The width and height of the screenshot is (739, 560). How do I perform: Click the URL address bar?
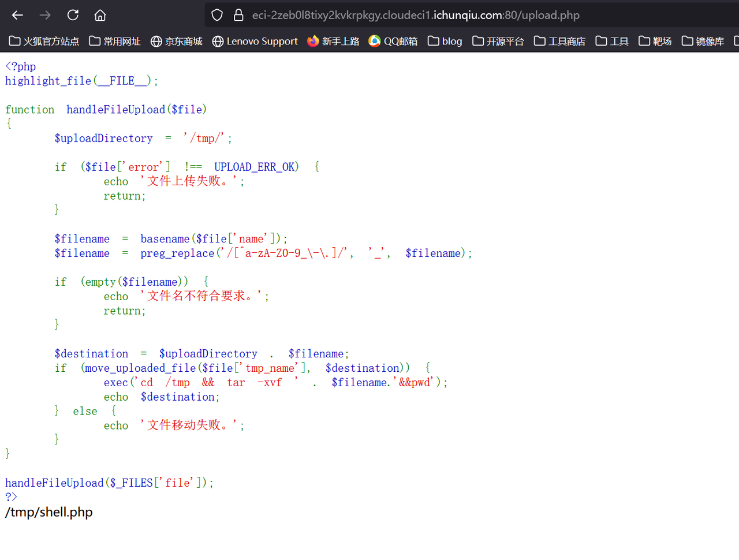pyautogui.click(x=416, y=15)
